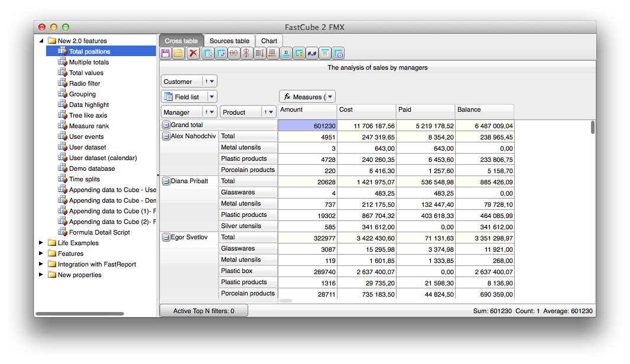
Task: Collapse the Grand total row
Action: coord(166,125)
